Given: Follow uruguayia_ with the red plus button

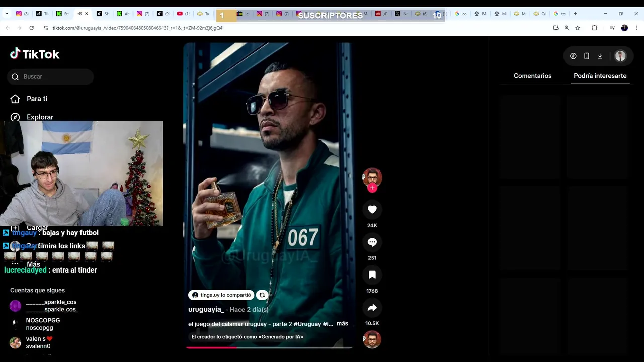Looking at the screenshot, I should [x=372, y=188].
